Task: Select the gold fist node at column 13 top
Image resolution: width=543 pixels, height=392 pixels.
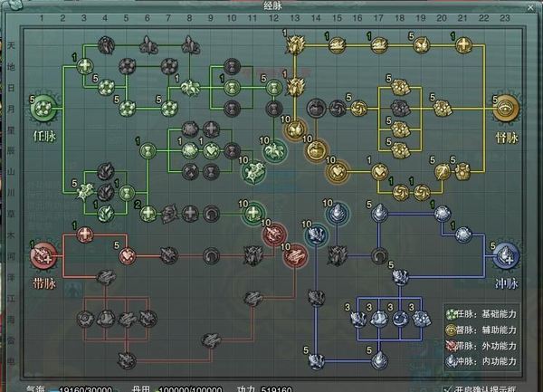Action: click(x=294, y=43)
